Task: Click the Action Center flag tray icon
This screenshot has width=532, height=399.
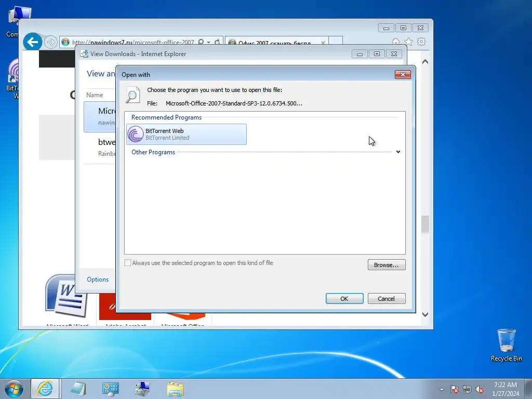Action: 454,389
